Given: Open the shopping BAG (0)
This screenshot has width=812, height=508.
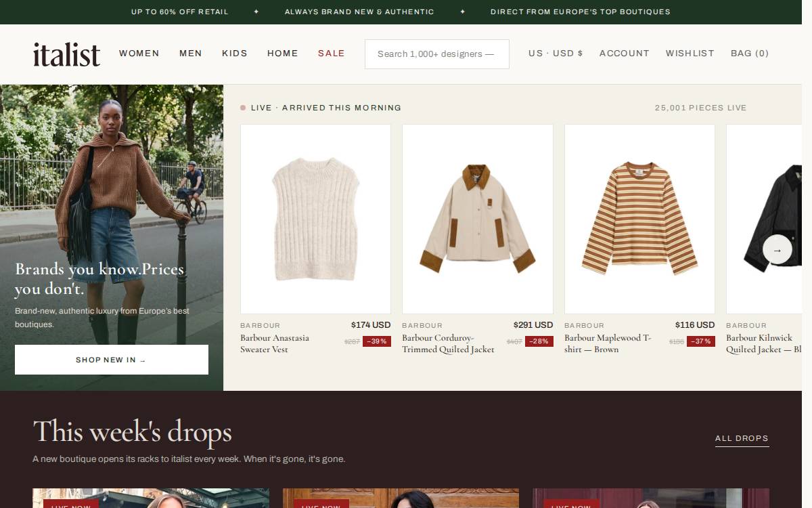Looking at the screenshot, I should click(750, 54).
